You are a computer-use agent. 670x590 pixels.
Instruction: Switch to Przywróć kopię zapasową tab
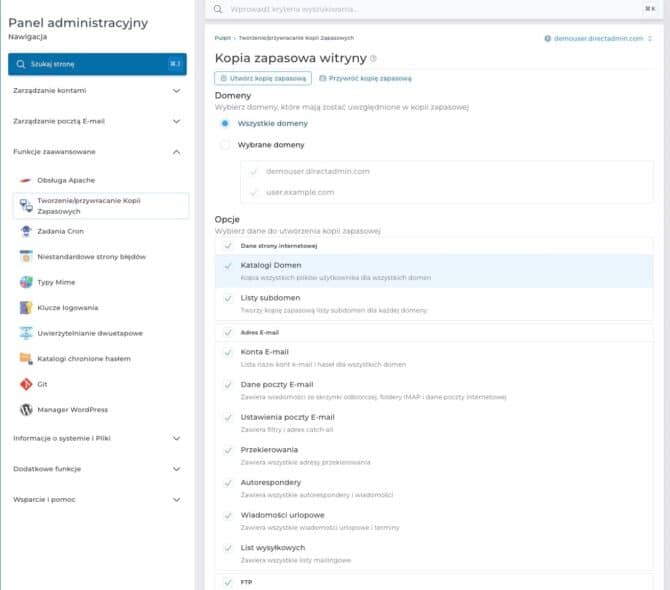[365, 79]
